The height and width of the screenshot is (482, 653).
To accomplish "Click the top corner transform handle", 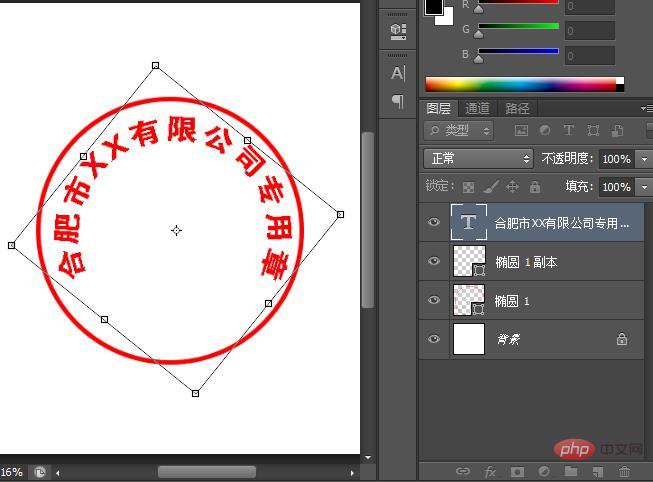I will 155,65.
